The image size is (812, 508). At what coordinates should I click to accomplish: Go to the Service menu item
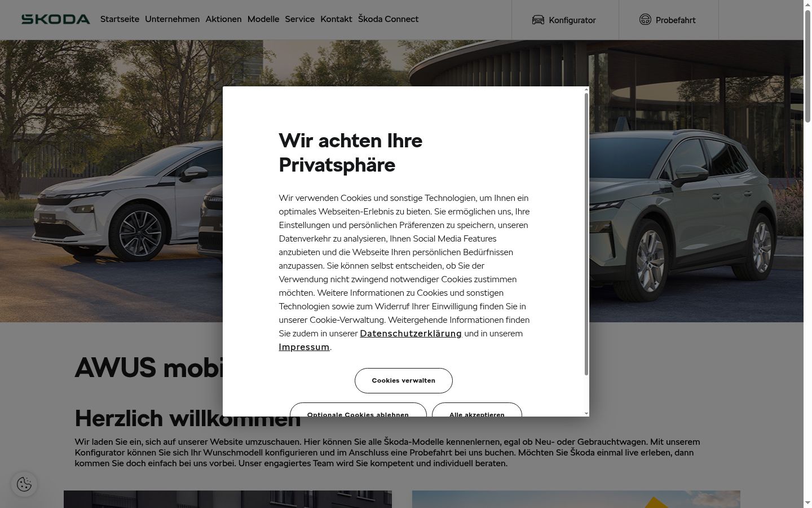click(299, 19)
